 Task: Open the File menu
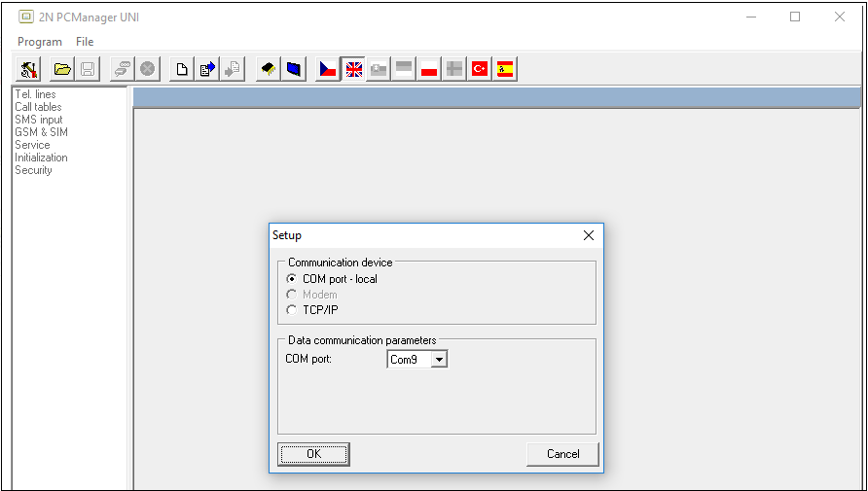pos(85,42)
